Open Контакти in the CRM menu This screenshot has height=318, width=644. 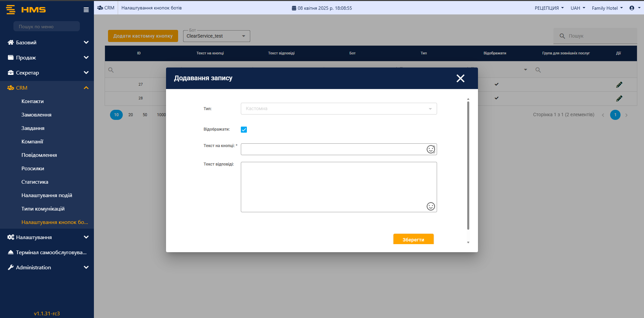(x=33, y=101)
